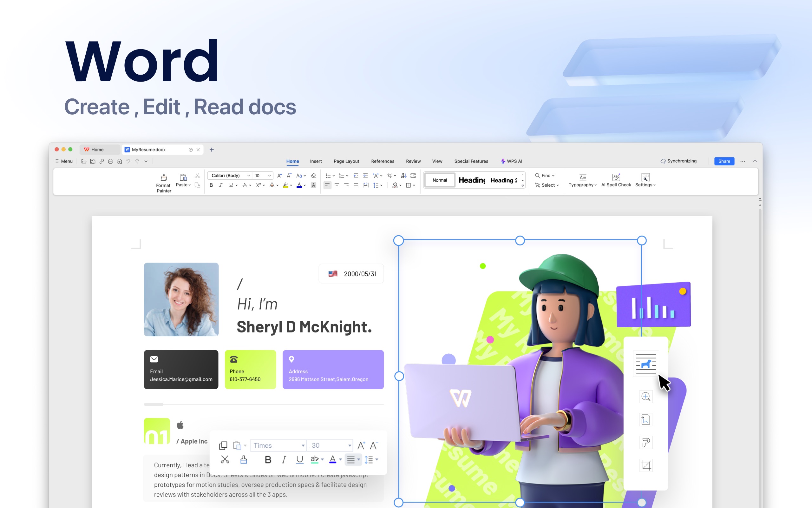Toggle align right in ribbon
This screenshot has height=508, width=812.
coord(346,185)
